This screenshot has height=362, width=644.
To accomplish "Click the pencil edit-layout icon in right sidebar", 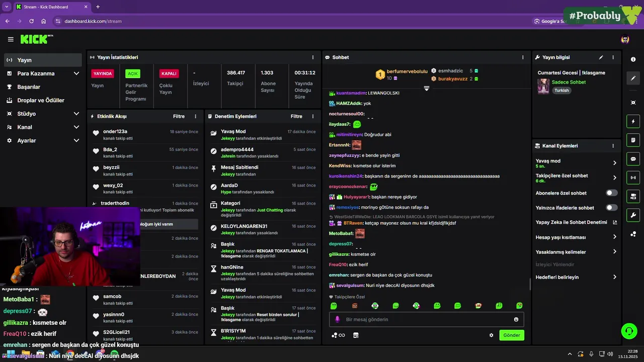I will pyautogui.click(x=633, y=78).
